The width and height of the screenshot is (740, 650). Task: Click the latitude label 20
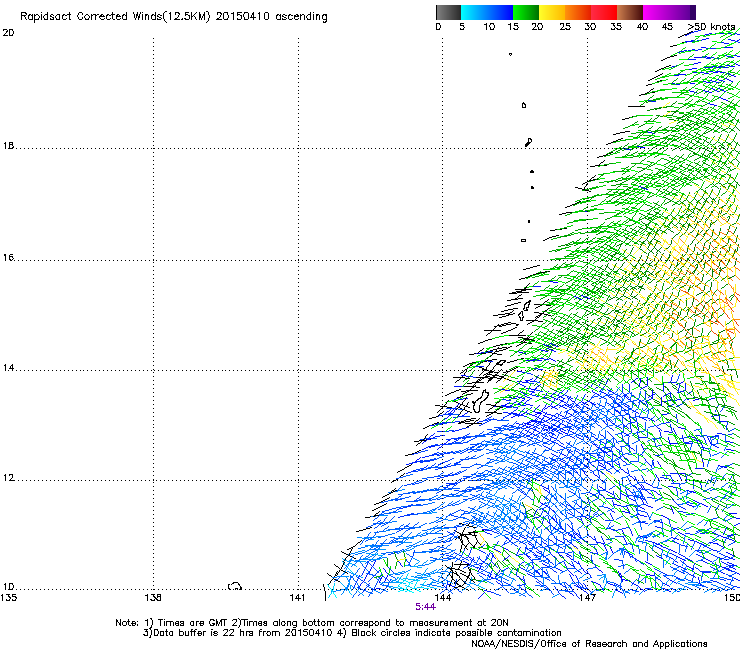(8, 33)
